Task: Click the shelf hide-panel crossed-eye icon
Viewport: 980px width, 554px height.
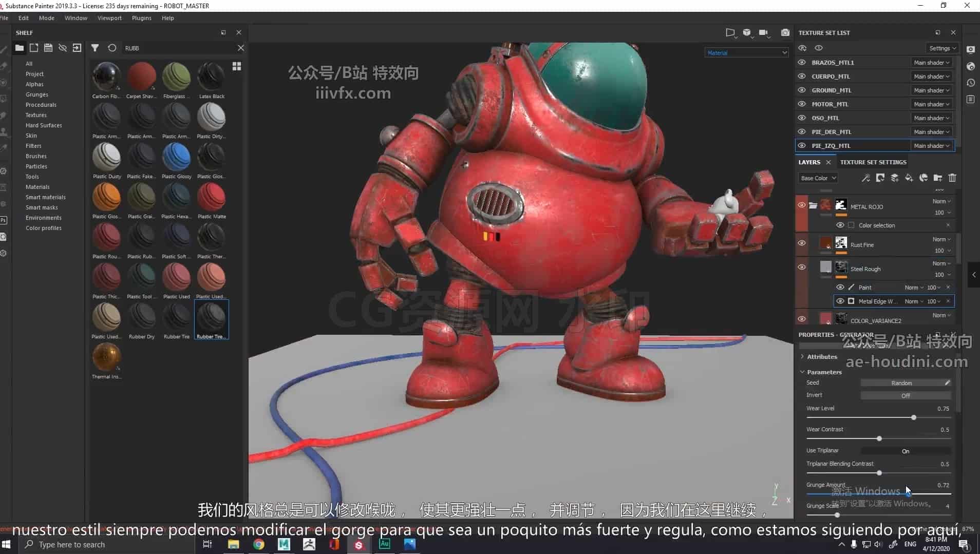Action: (x=63, y=48)
